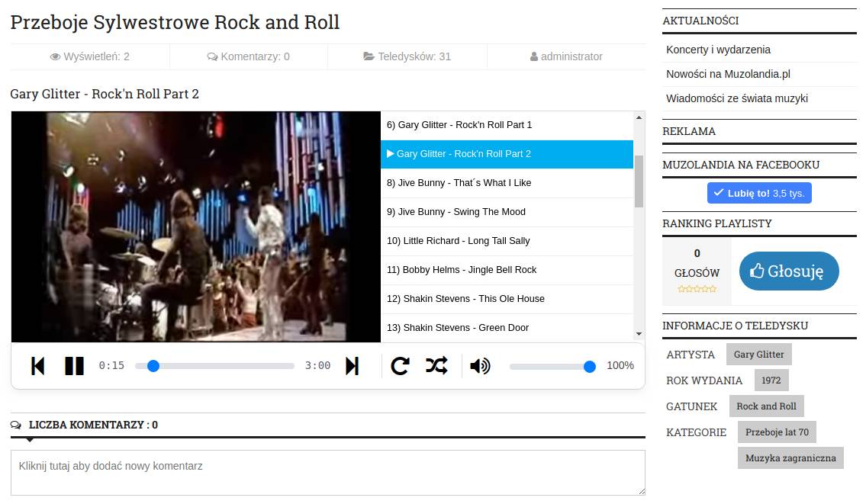866x504 pixels.
Task: Click the video seek progress slider
Action: (x=214, y=366)
